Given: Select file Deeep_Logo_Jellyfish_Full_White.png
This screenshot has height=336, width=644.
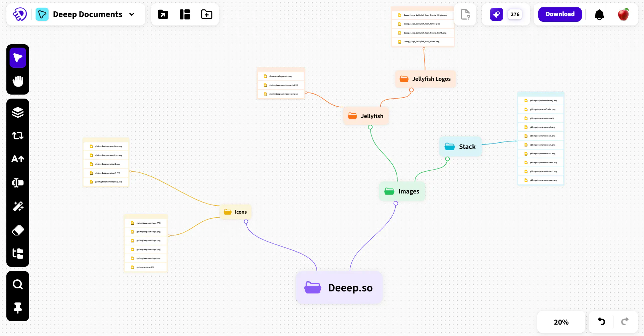Looking at the screenshot, I should click(x=423, y=42).
